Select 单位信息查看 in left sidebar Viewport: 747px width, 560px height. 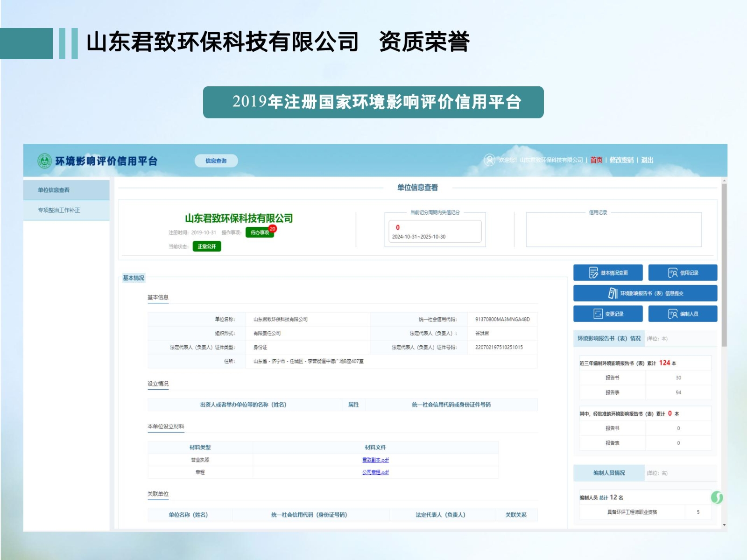point(66,190)
